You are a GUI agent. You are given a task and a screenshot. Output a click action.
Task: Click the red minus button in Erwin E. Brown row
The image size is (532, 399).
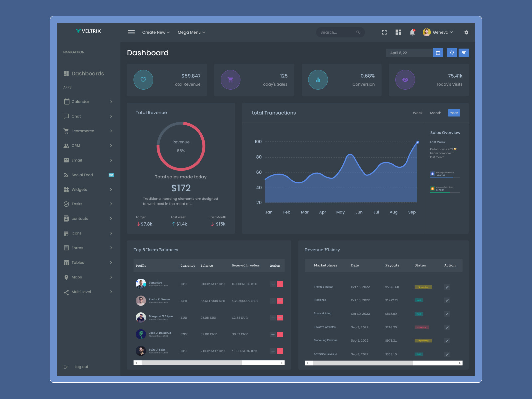coord(280,301)
